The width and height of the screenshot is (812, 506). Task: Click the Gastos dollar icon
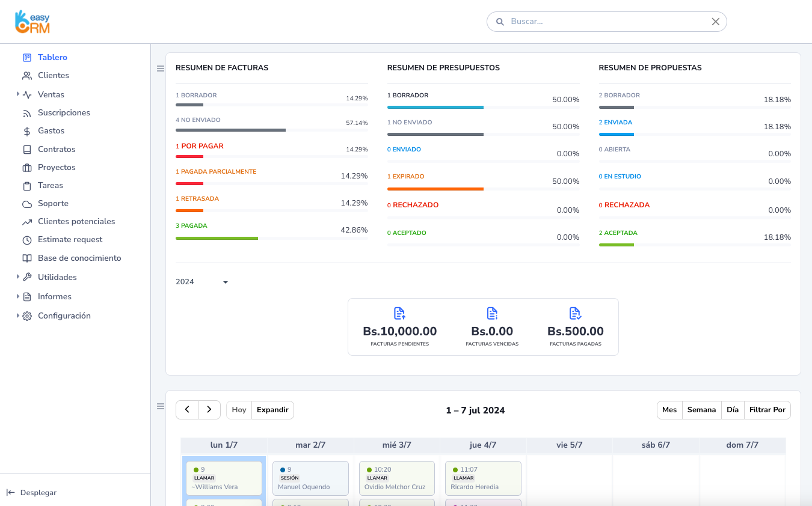coord(27,131)
